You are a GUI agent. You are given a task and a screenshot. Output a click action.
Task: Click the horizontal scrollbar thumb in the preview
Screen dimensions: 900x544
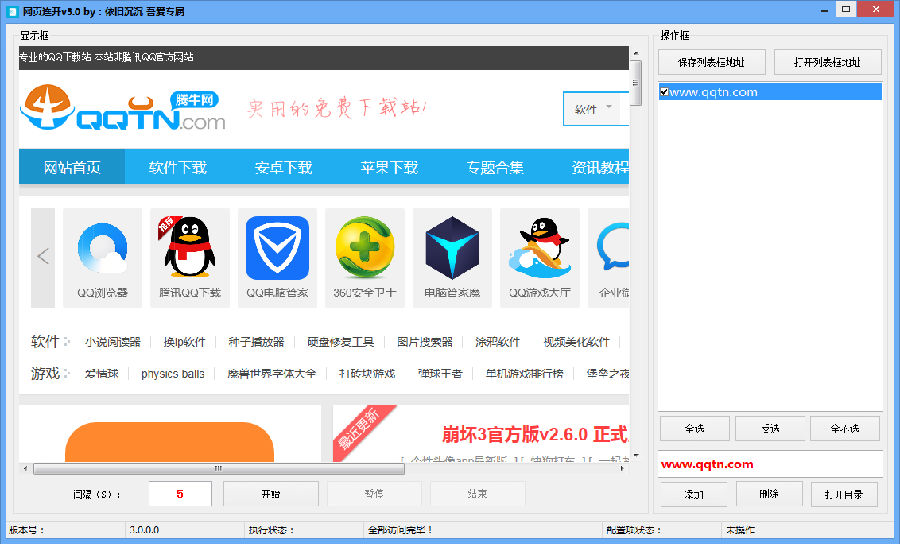click(x=219, y=469)
